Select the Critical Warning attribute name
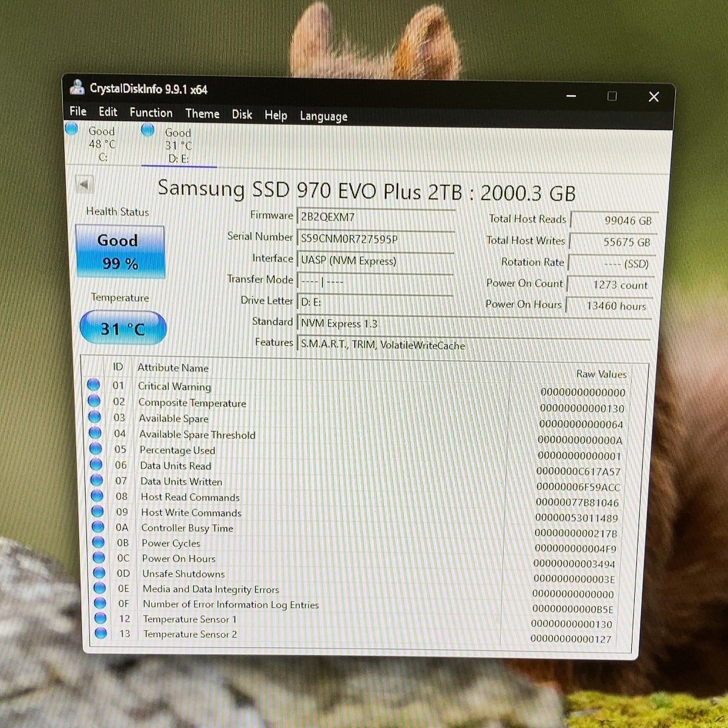Image resolution: width=728 pixels, height=728 pixels. [x=174, y=386]
